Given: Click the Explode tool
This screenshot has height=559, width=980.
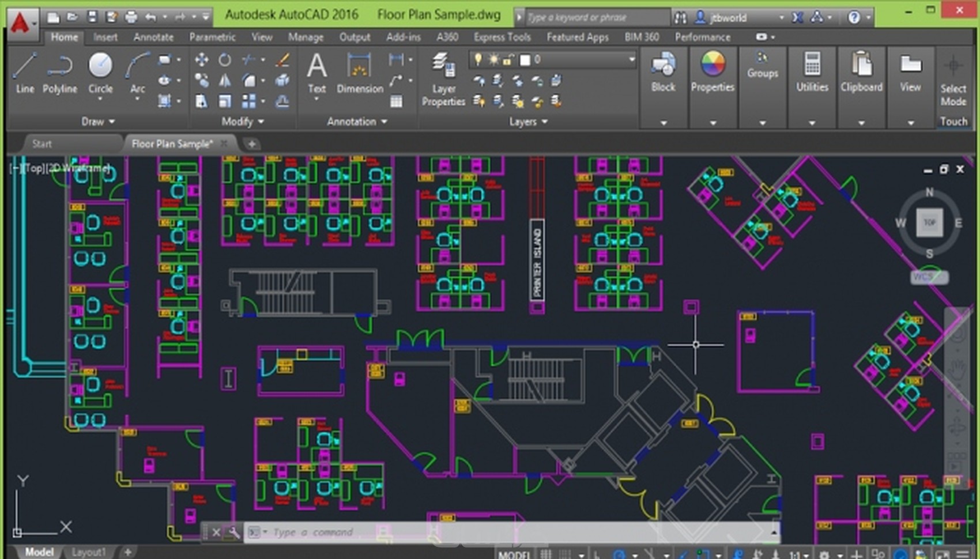Looking at the screenshot, I should [282, 80].
